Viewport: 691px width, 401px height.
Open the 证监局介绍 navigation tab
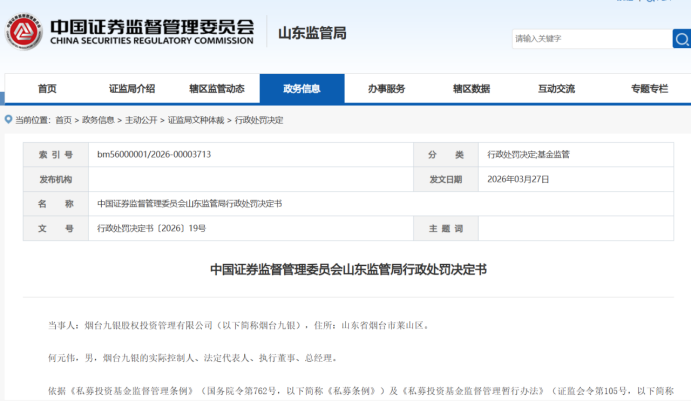[132, 89]
